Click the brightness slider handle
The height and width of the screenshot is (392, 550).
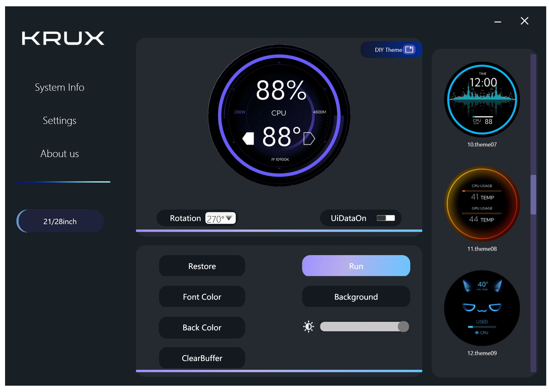[x=403, y=327]
